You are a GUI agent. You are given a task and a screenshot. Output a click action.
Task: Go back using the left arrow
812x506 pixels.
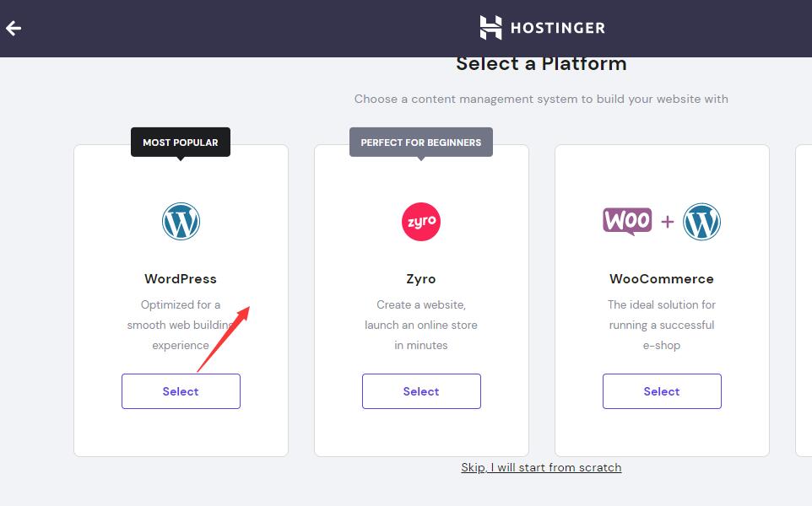(14, 28)
